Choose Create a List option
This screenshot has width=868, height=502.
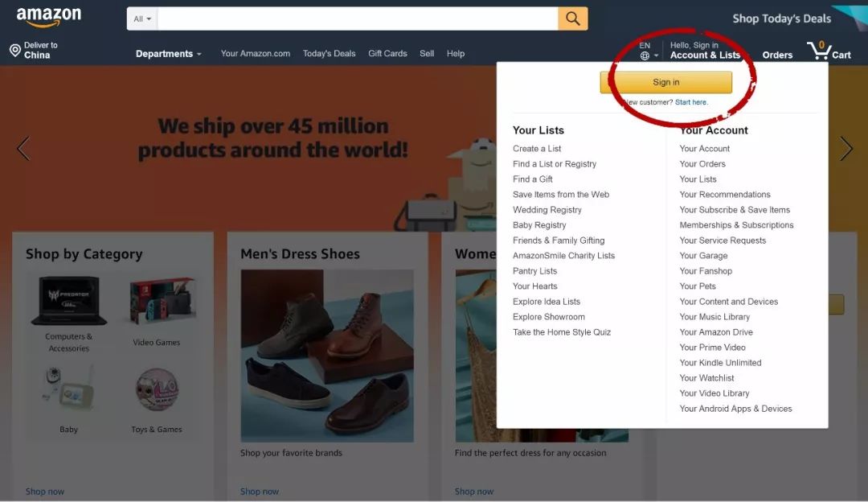point(537,149)
